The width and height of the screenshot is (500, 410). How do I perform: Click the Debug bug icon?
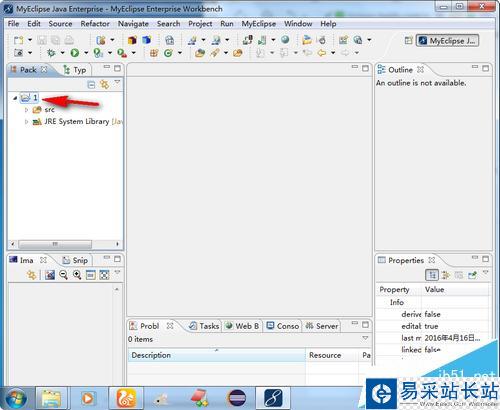pyautogui.click(x=51, y=53)
